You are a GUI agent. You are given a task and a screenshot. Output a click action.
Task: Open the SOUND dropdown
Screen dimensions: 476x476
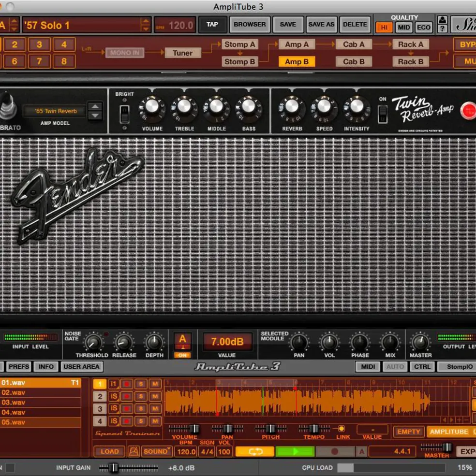point(157,451)
